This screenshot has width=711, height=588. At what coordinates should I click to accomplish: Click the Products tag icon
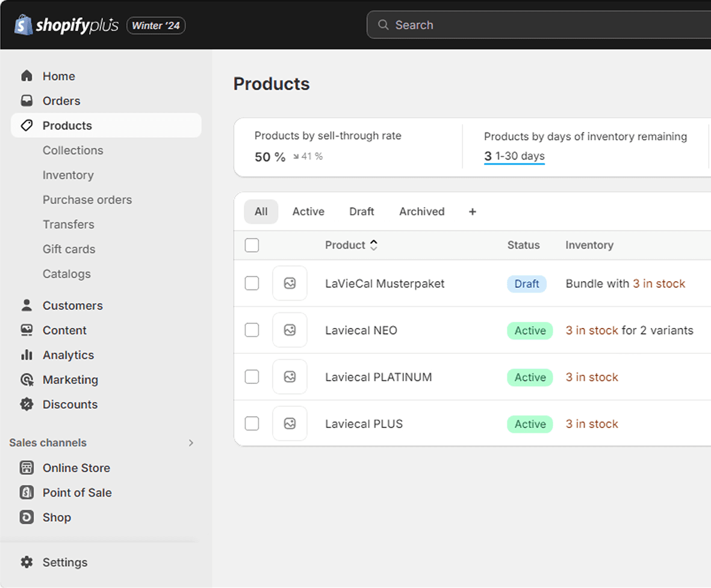click(x=26, y=125)
